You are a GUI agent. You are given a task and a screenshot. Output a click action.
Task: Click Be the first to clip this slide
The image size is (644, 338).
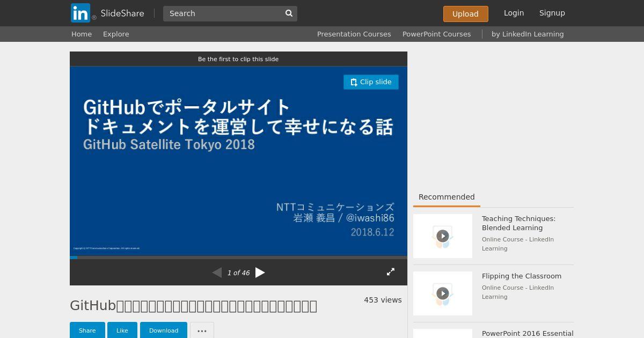[x=238, y=59]
